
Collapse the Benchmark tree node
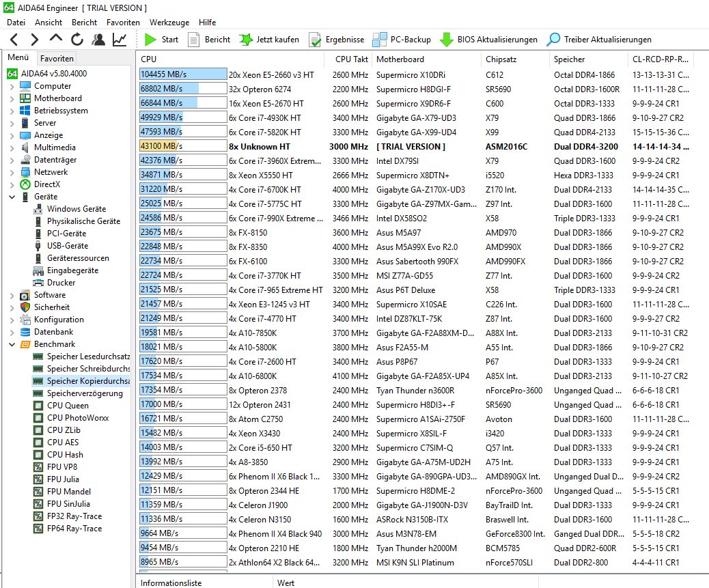tap(12, 344)
